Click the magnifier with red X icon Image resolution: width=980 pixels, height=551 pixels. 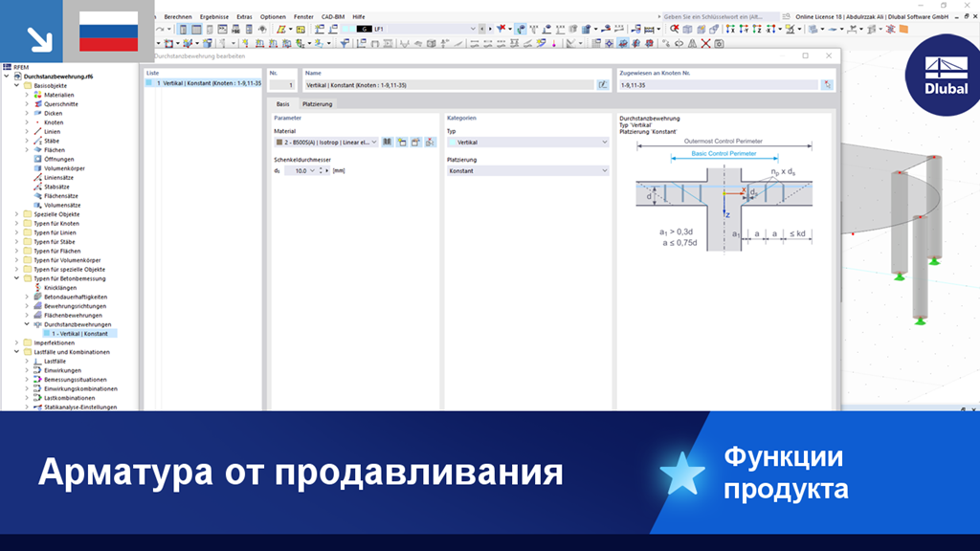675,29
